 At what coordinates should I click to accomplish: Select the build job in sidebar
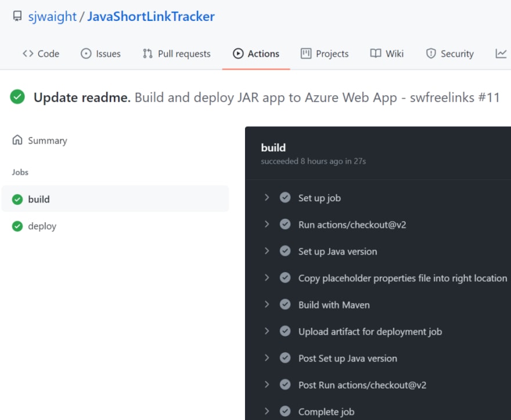point(116,199)
